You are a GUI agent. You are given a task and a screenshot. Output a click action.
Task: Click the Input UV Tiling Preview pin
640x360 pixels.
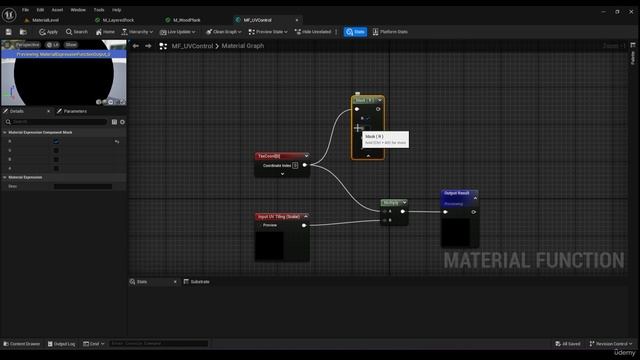pyautogui.click(x=304, y=225)
